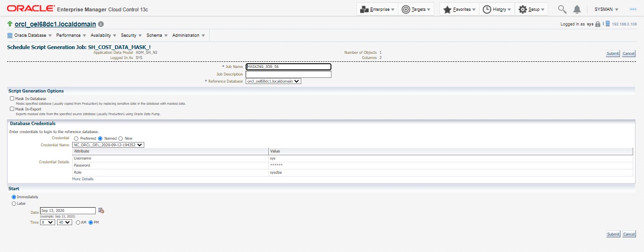Click the calendar date picker icon
The image size is (644, 252).
101,210
